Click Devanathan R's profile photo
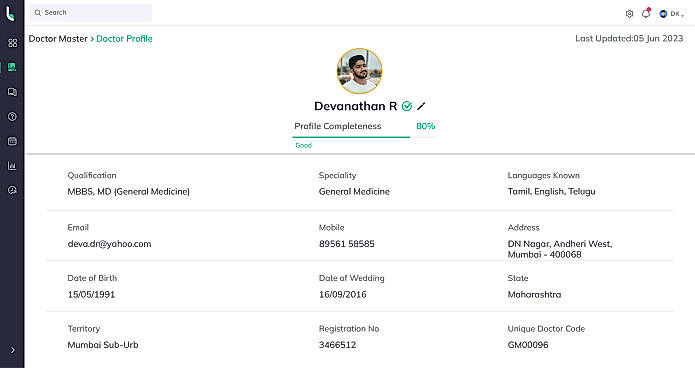The image size is (695, 368). pos(359,71)
